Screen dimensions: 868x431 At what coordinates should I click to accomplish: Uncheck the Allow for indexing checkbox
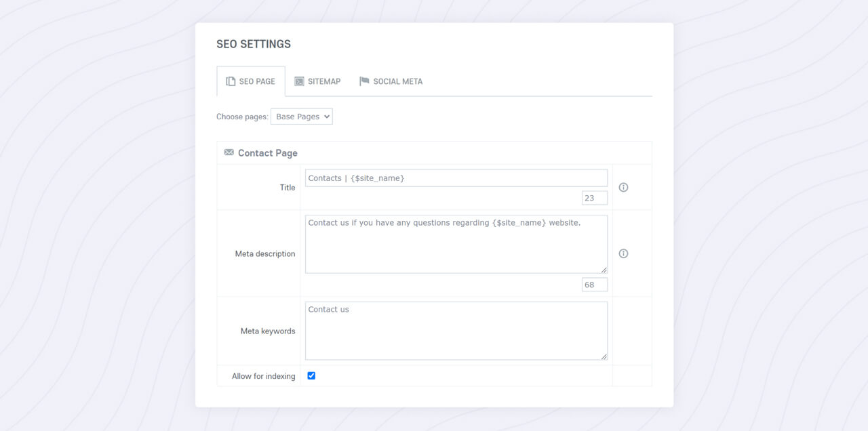click(x=311, y=376)
